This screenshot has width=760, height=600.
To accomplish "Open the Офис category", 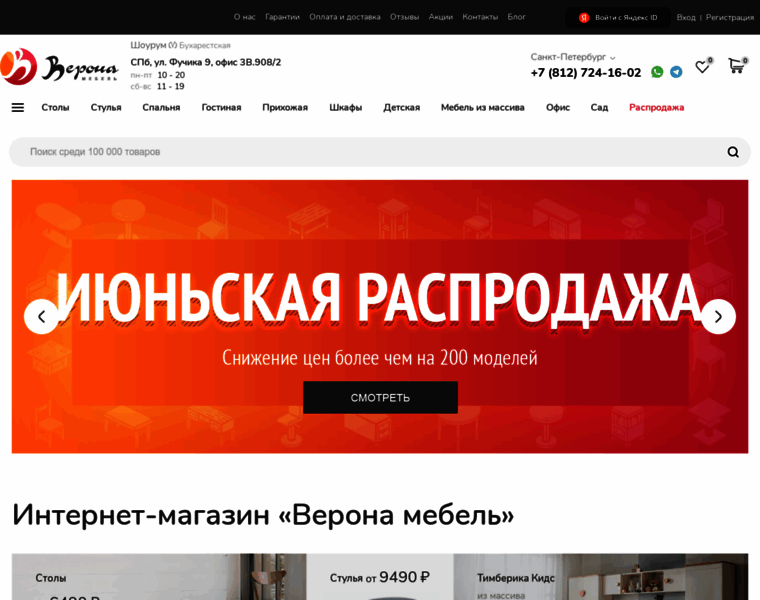I will pyautogui.click(x=557, y=108).
